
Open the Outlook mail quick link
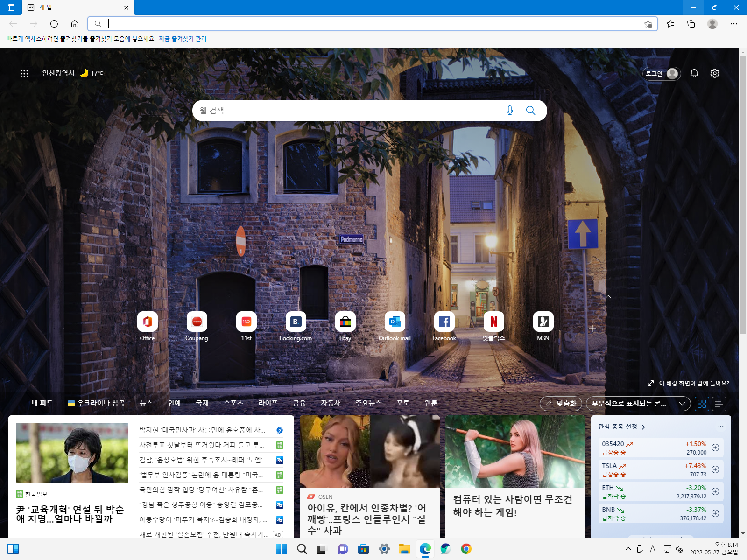[395, 326]
